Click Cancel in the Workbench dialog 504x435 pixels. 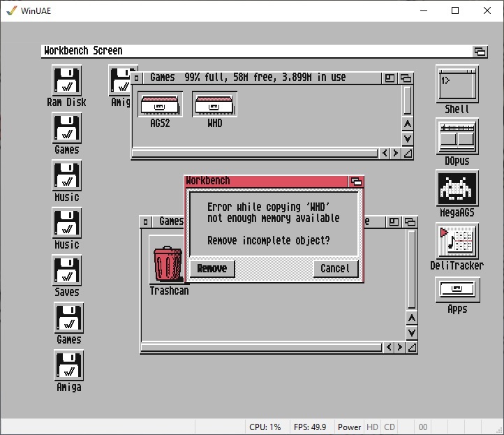pyautogui.click(x=334, y=268)
